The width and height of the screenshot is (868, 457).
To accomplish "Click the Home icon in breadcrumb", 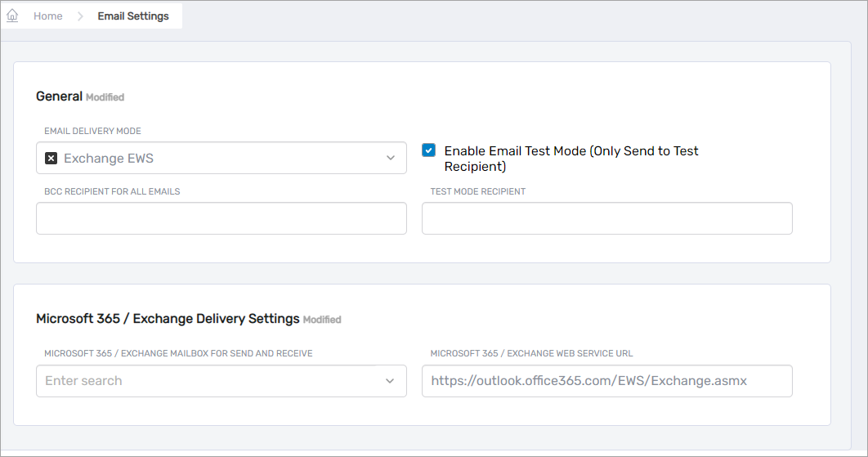I will coord(12,16).
